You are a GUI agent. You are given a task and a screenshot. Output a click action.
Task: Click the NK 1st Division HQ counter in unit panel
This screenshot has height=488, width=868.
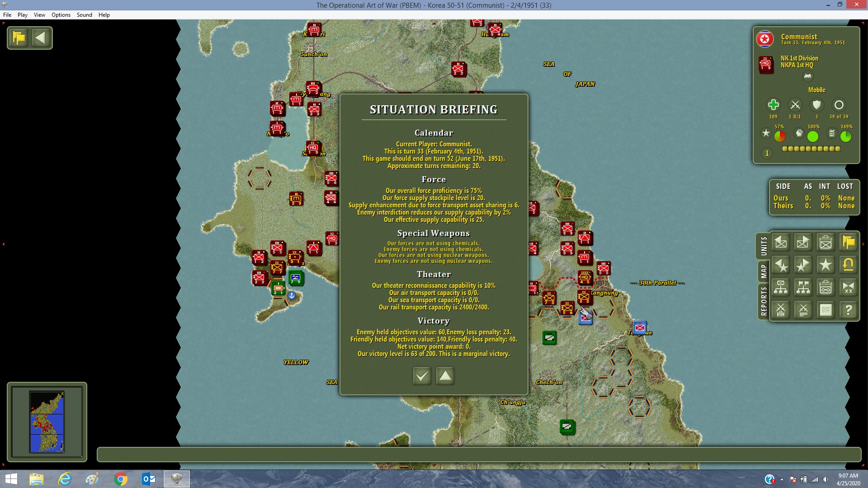[766, 64]
